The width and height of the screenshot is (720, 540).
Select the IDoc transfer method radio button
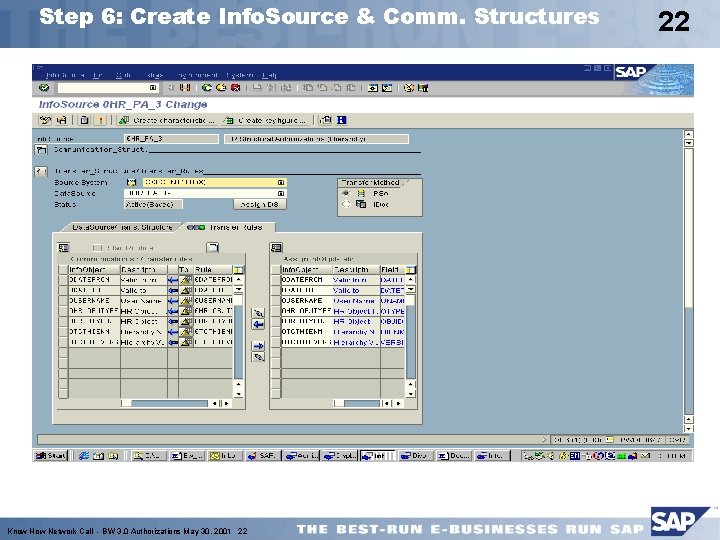[x=346, y=204]
